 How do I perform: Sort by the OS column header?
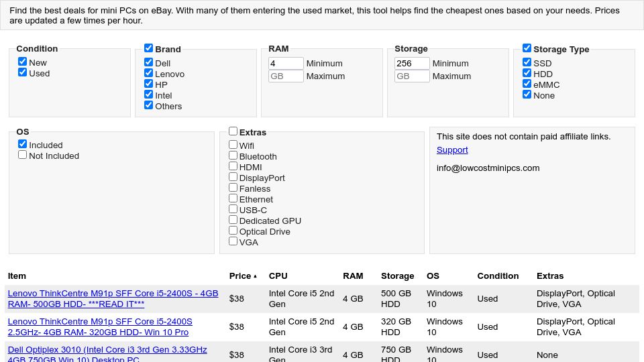[x=433, y=276]
